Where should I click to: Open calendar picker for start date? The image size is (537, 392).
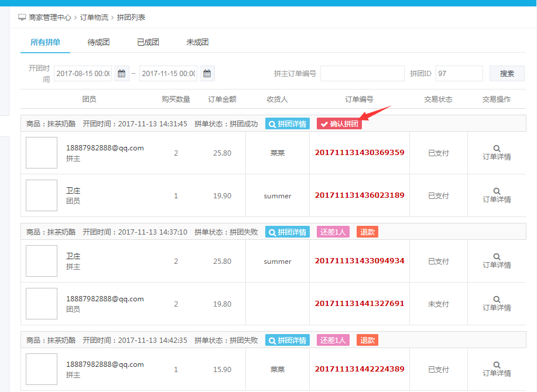point(121,74)
